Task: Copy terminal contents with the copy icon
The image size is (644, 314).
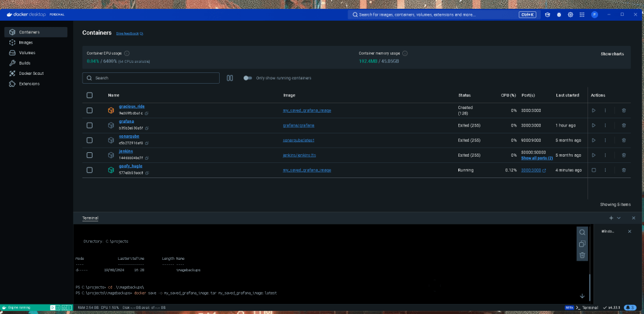Action: click(582, 244)
